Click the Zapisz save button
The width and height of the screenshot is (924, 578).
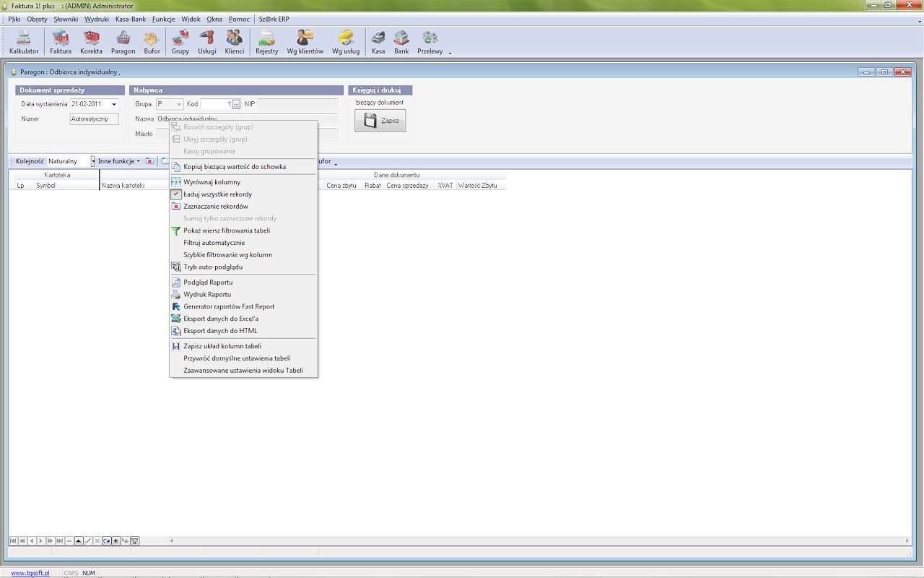point(380,121)
